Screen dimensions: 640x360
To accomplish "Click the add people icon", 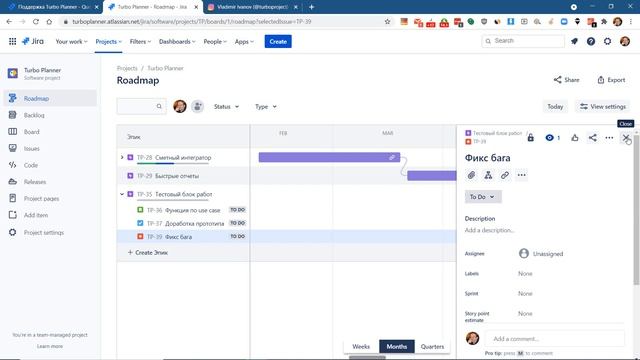I will point(198,107).
